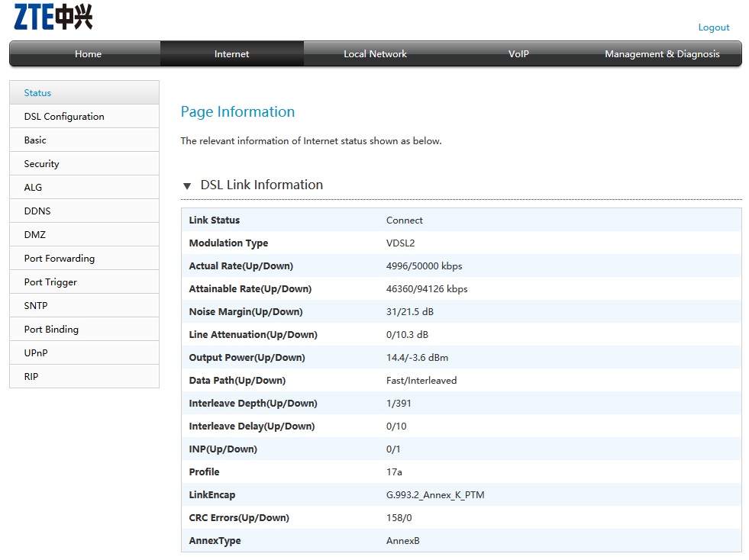Click the Logout link
749x560 pixels.
(x=713, y=27)
